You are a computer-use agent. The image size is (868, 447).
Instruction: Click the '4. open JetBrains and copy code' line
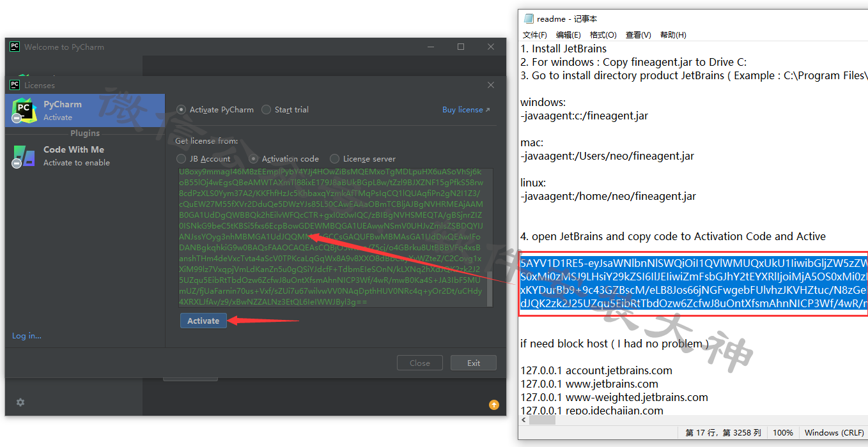point(673,236)
